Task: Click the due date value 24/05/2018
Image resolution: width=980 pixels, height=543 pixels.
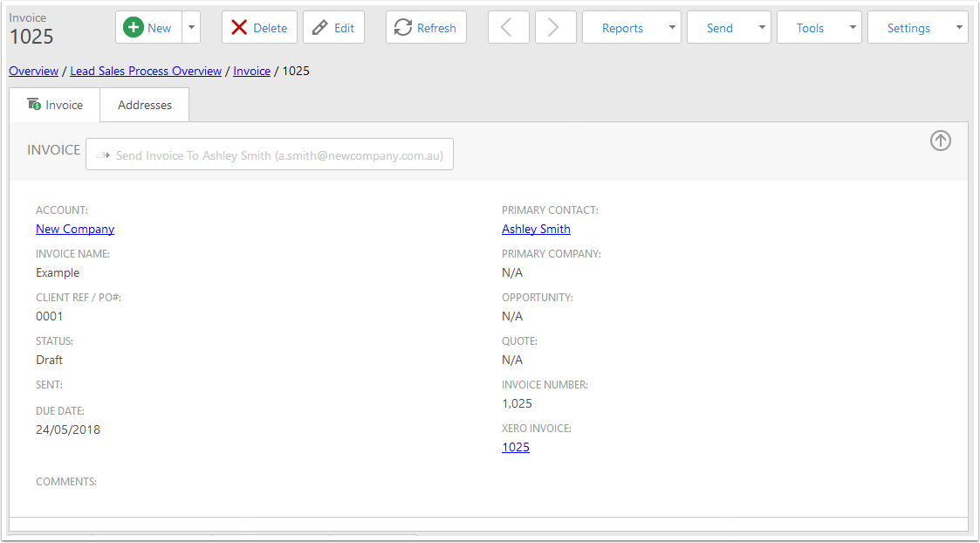Action: (68, 430)
